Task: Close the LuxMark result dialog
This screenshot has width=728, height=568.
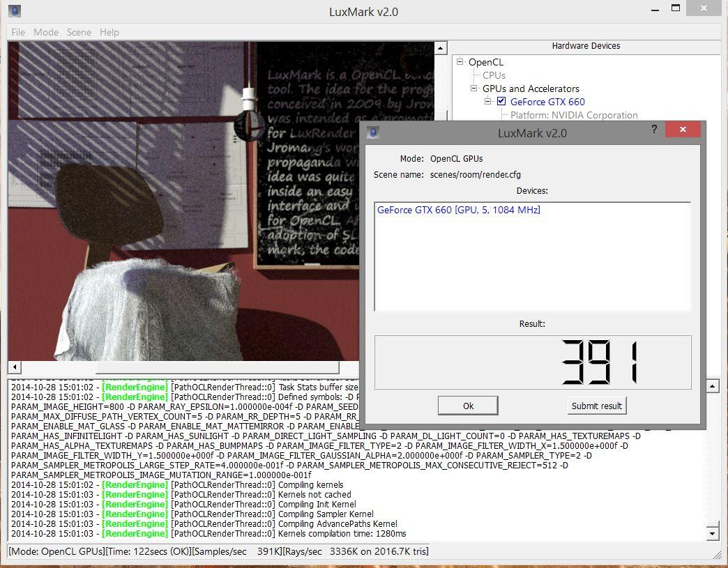Action: tap(683, 130)
